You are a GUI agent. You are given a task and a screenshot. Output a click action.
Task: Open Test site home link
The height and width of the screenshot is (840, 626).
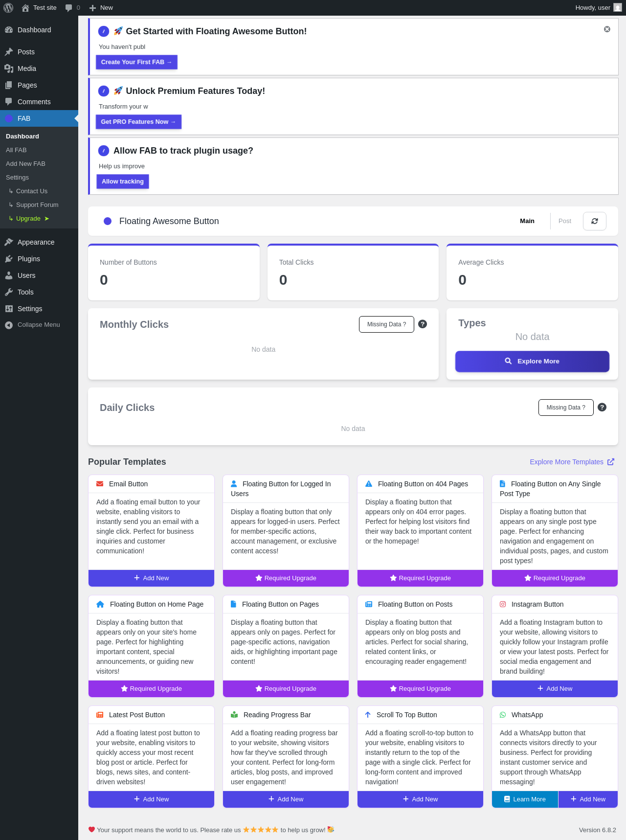tap(39, 8)
